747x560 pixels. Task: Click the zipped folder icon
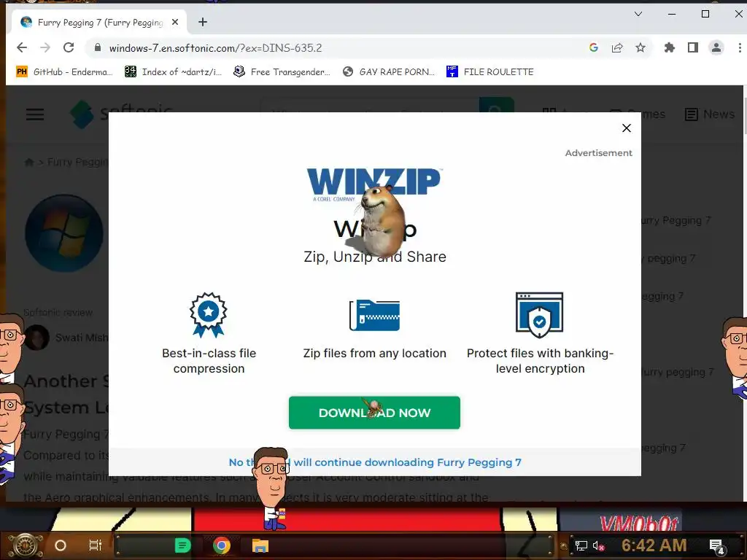pos(374,315)
